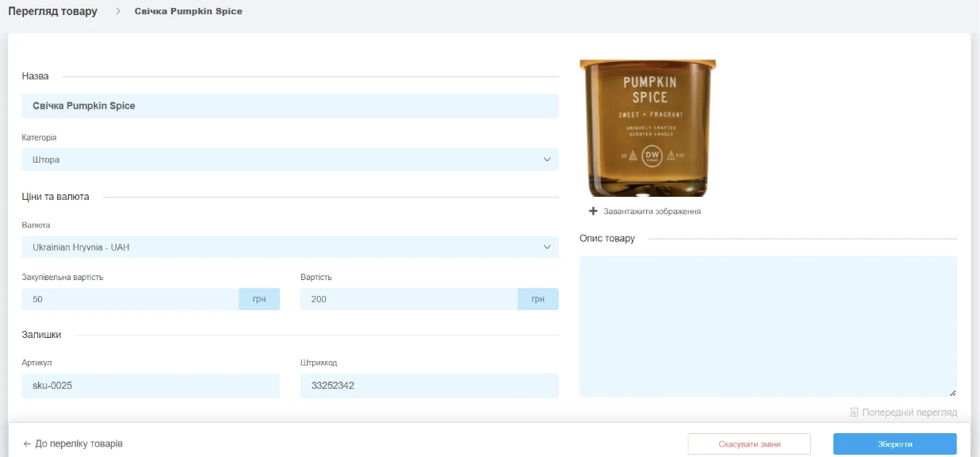Open the Валюта dropdown showing Ukrainian Hryvnia
This screenshot has width=980, height=457.
pos(290,247)
